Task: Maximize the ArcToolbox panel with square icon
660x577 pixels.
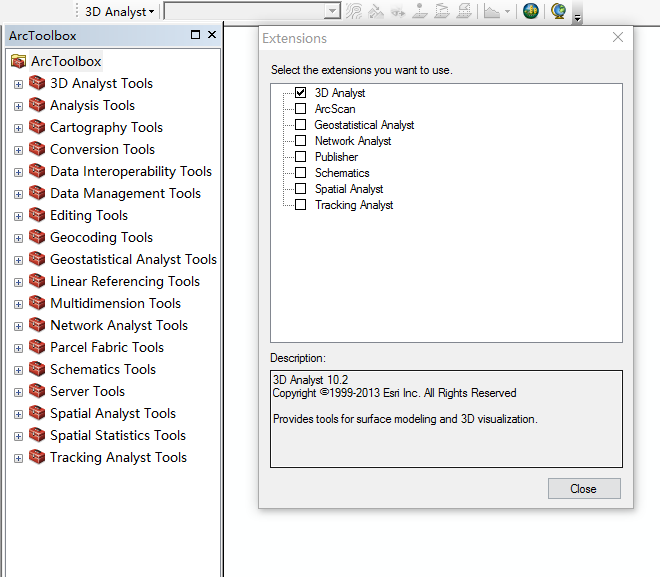Action: pos(195,35)
